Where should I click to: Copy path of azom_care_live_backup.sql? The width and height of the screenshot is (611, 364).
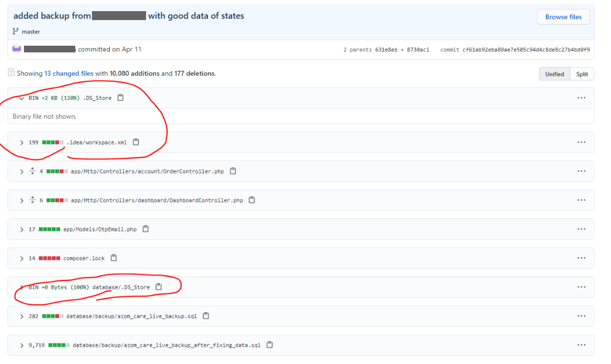tap(206, 316)
